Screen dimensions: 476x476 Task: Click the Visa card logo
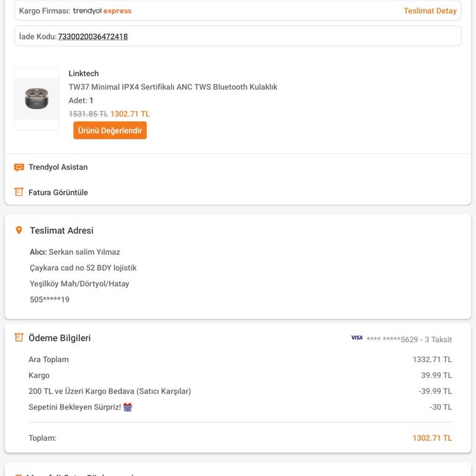pos(357,338)
